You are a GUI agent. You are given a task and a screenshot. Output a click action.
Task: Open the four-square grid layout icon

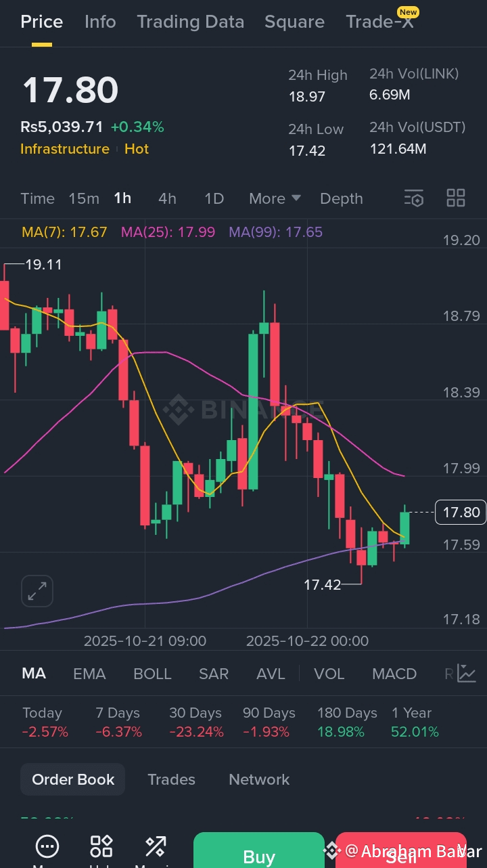pos(456,198)
